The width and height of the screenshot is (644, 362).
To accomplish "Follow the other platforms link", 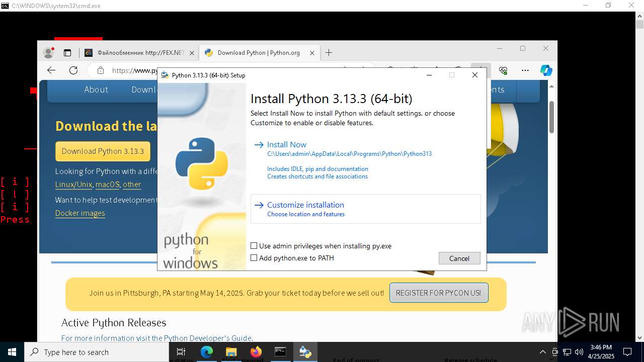I will 132,185.
